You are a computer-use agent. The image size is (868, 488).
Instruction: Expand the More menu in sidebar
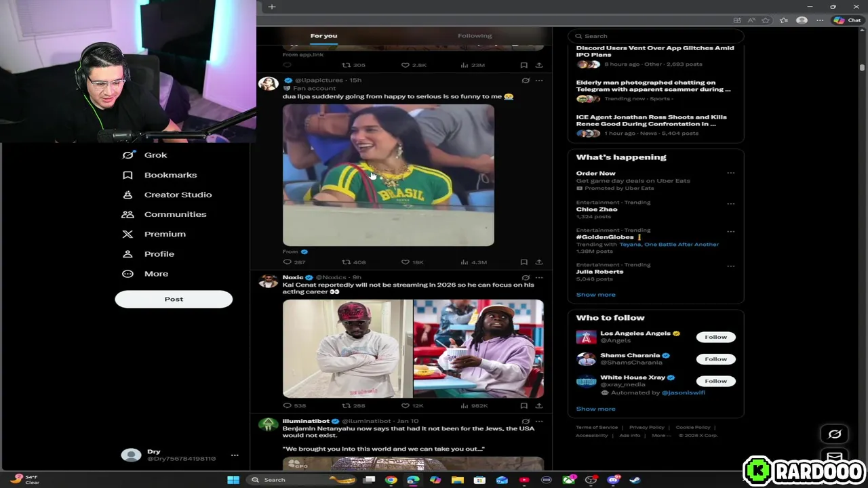pos(145,274)
